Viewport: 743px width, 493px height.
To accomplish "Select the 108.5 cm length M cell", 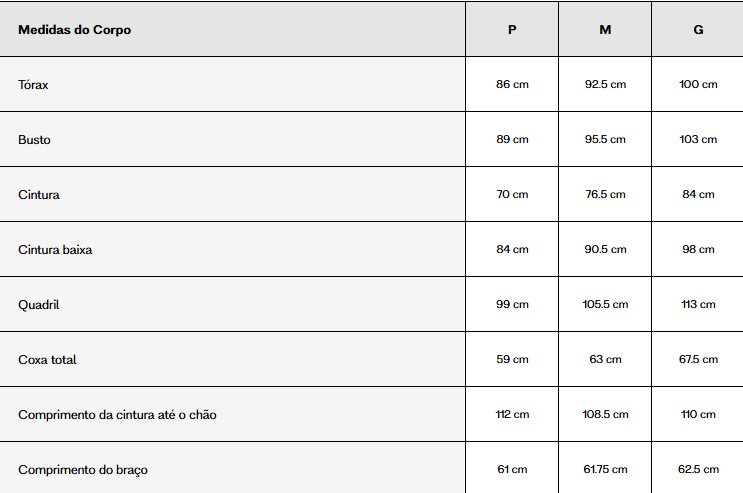I will 605,414.
